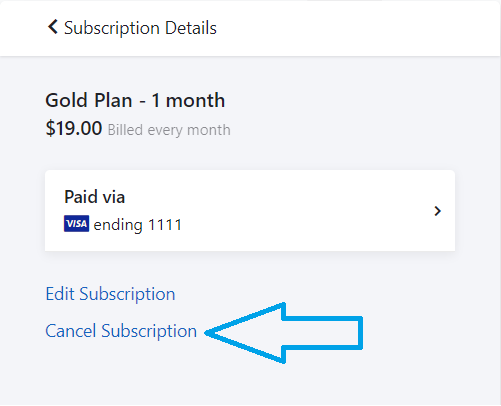The height and width of the screenshot is (406, 501).
Task: Click '1 month' in the plan heading
Action: [188, 100]
